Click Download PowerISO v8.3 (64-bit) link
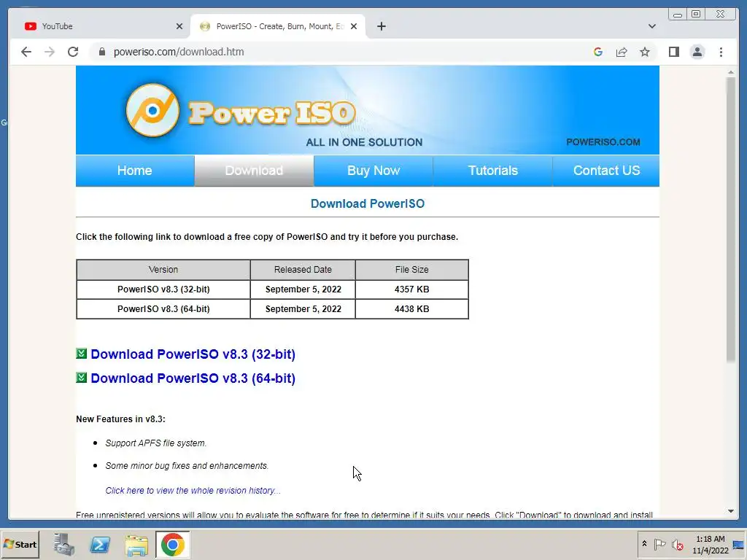The height and width of the screenshot is (560, 747). tap(193, 378)
